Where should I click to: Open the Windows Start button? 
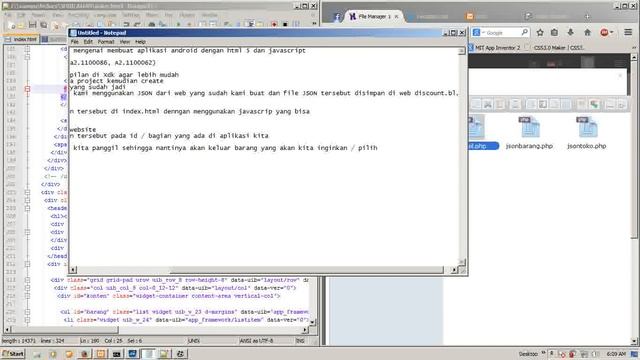pyautogui.click(x=13, y=354)
